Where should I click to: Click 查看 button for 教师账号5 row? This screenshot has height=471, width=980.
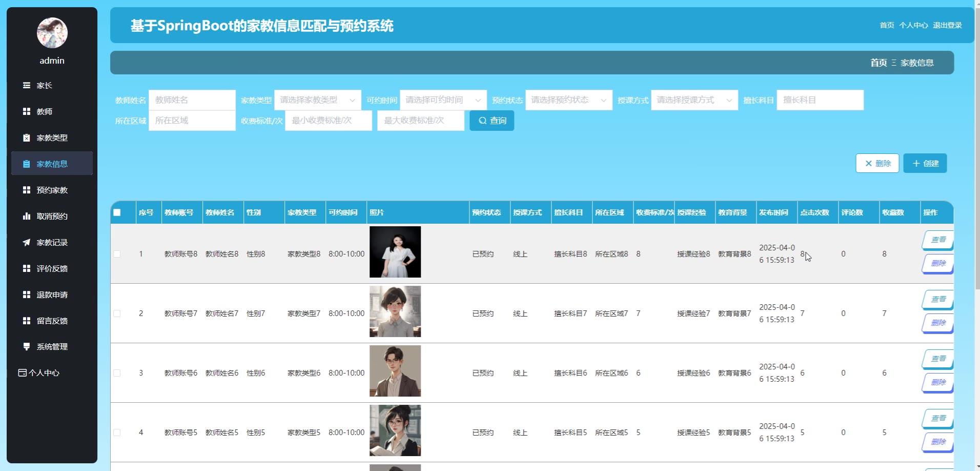pos(938,418)
